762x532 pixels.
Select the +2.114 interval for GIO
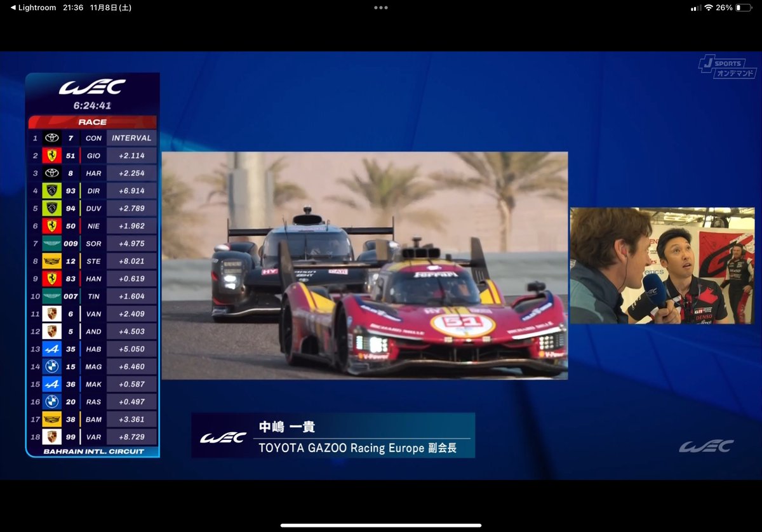pos(131,156)
